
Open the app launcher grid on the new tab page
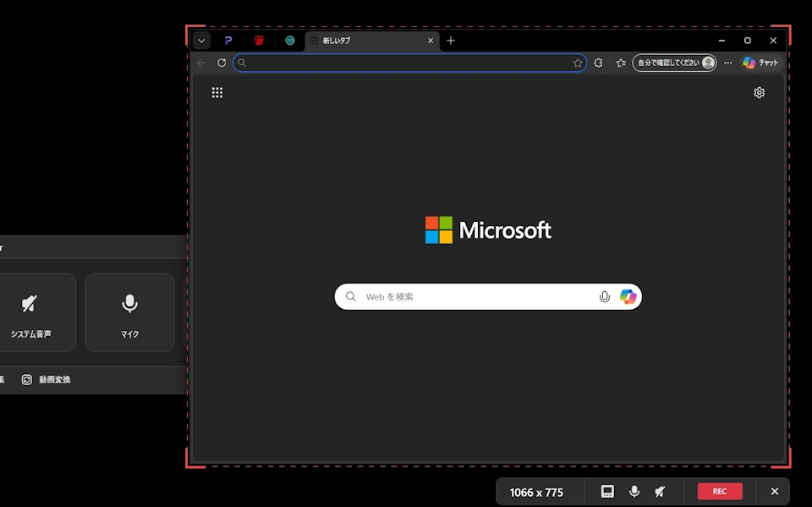[217, 92]
